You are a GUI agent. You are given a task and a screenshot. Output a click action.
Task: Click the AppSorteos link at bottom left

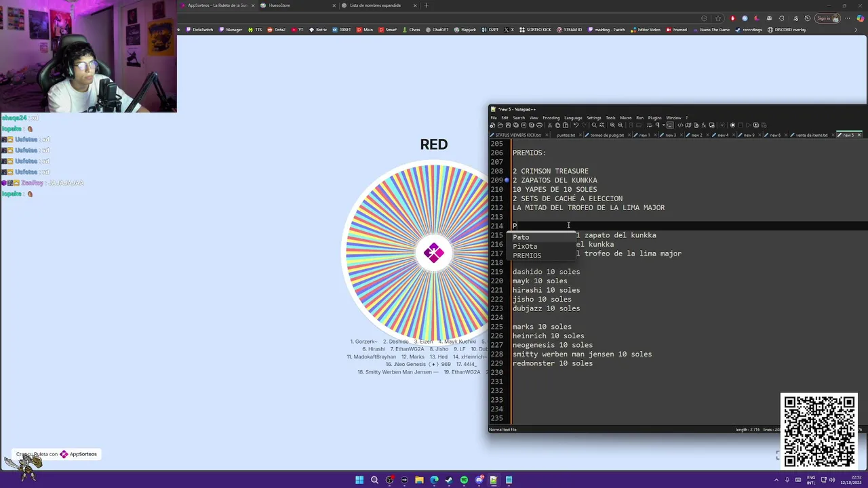click(58, 454)
